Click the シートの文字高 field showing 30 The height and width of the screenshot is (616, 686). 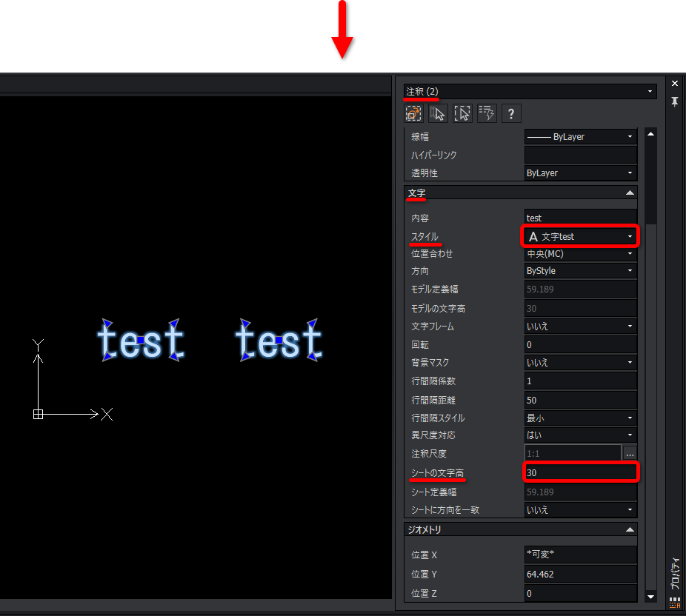coord(580,472)
